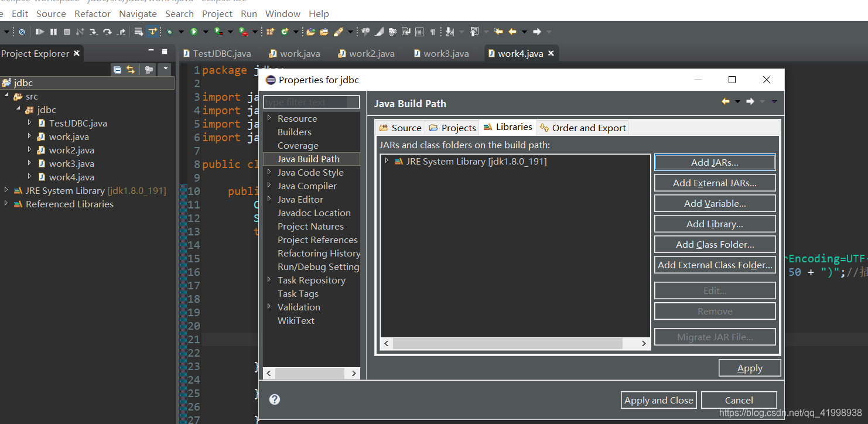868x424 pixels.
Task: Click the Search flashlight toolbar icon
Action: [x=339, y=32]
